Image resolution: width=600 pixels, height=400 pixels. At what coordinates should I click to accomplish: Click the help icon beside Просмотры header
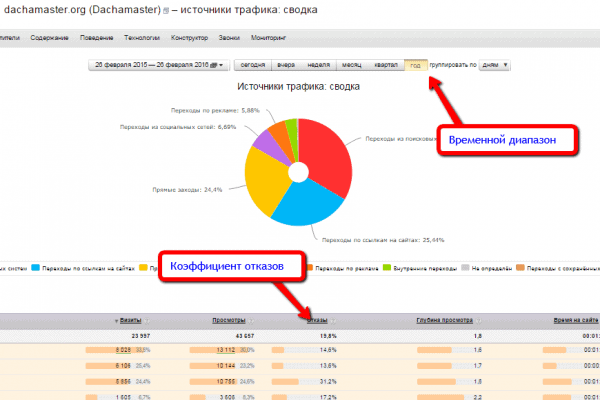point(251,321)
